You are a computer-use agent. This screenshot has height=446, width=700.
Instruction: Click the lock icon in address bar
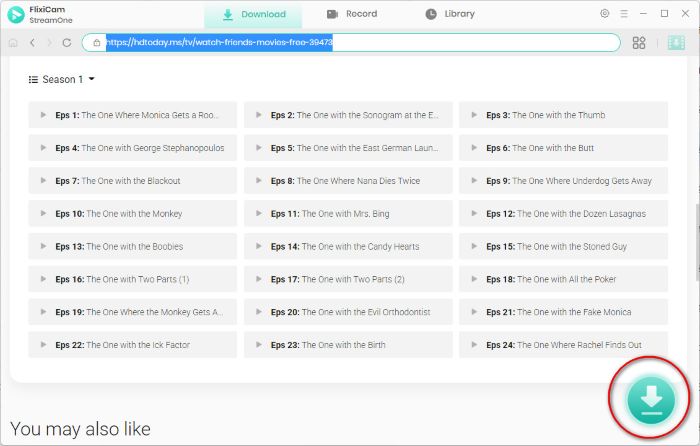96,43
